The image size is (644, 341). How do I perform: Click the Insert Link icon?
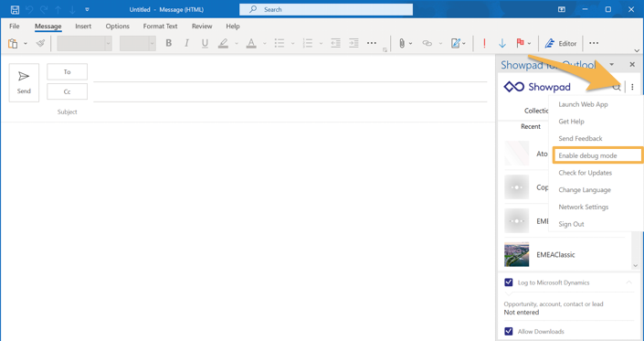(x=428, y=43)
